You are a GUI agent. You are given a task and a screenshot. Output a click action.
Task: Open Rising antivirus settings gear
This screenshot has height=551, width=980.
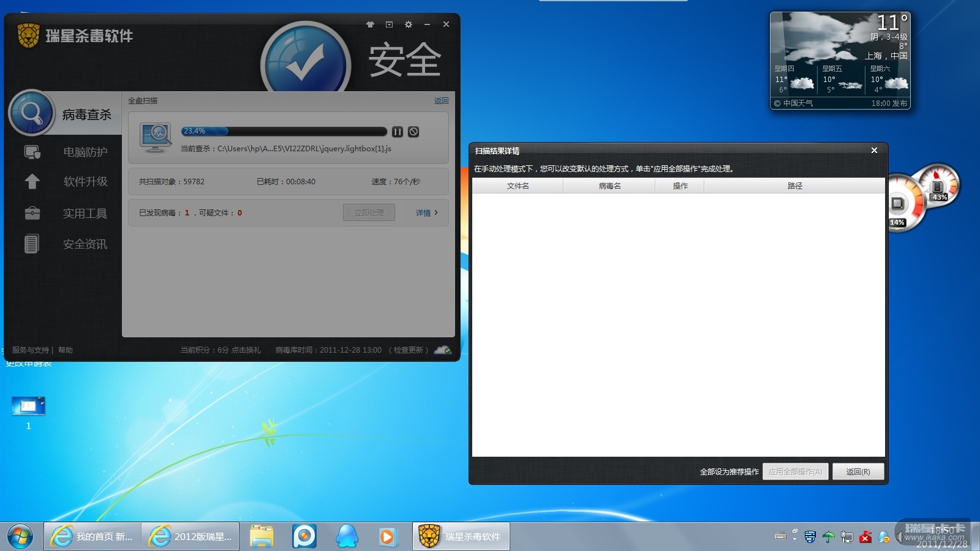pyautogui.click(x=409, y=24)
